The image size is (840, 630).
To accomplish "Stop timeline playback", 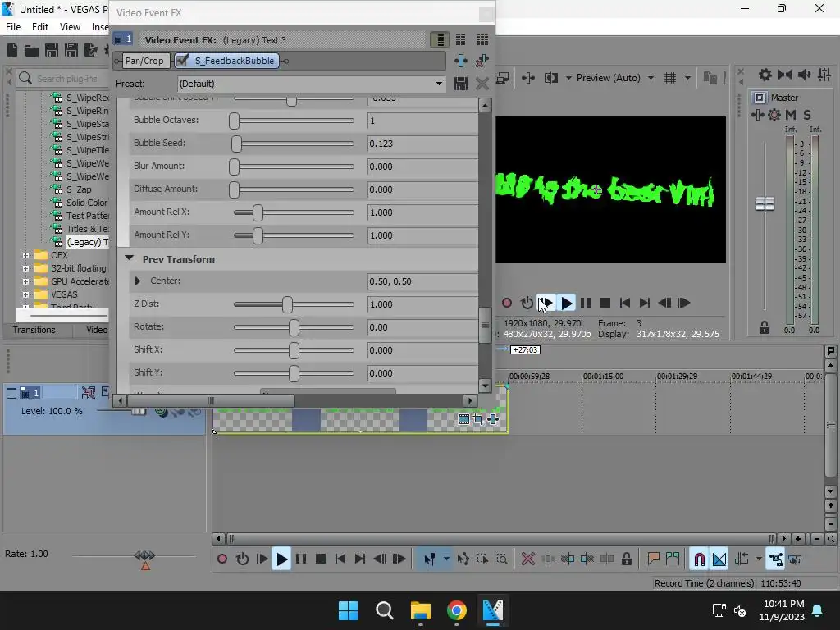I will point(321,559).
